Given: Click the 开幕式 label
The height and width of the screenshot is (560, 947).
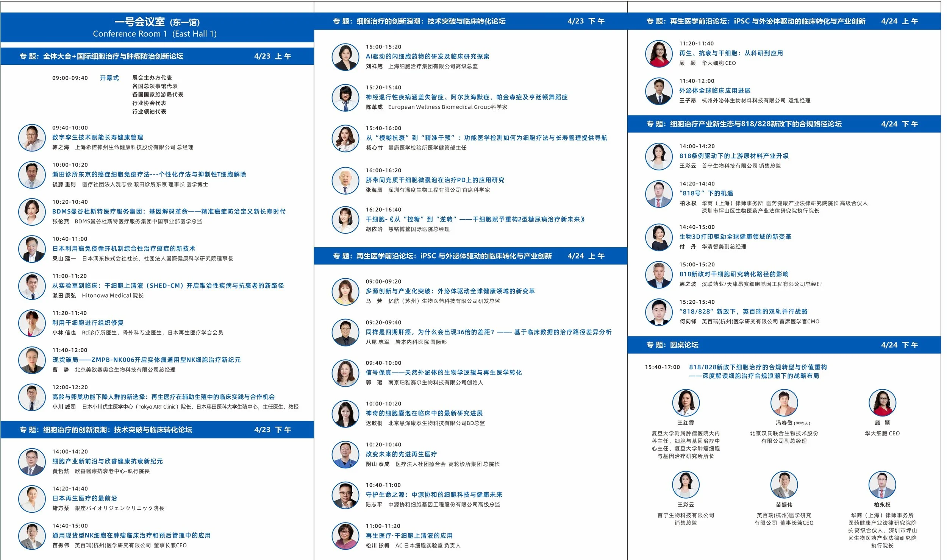Looking at the screenshot, I should point(109,78).
